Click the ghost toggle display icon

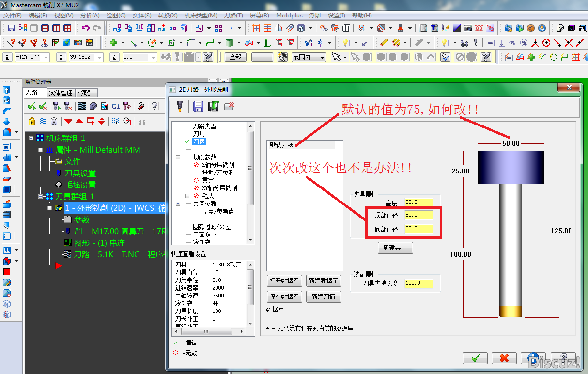click(x=54, y=121)
